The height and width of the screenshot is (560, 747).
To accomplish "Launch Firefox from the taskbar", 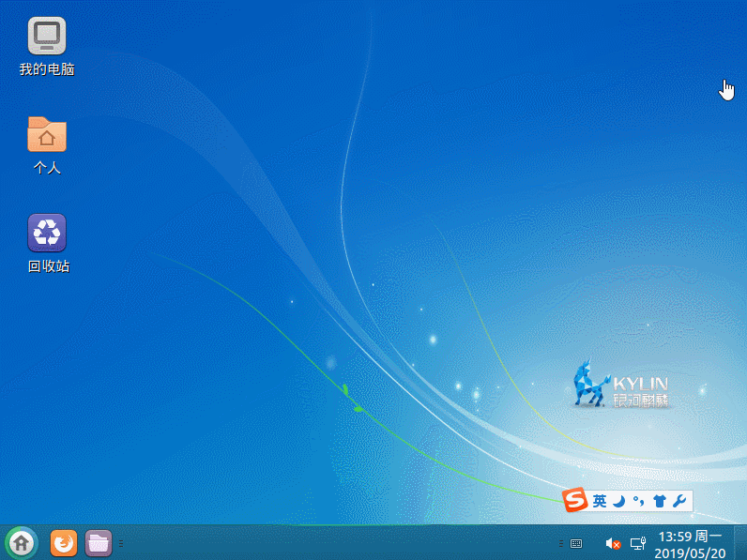I will pos(64,543).
